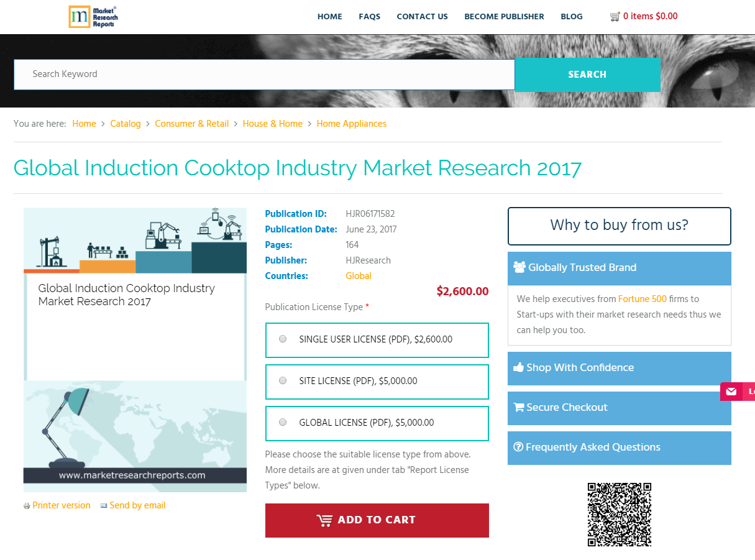Screen dimensions: 755x560
Task: Open the HOME menu item
Action: pos(330,17)
